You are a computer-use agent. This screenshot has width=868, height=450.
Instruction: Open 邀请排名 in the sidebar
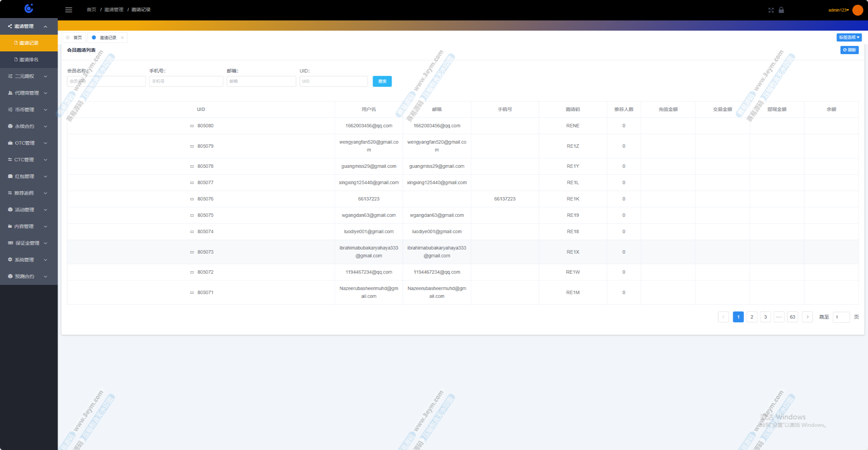29,60
